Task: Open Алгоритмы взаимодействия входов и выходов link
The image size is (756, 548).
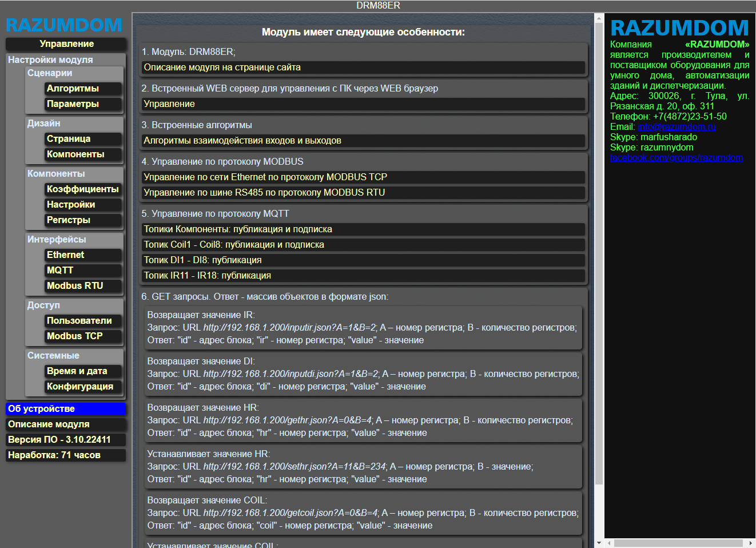Action: (363, 141)
